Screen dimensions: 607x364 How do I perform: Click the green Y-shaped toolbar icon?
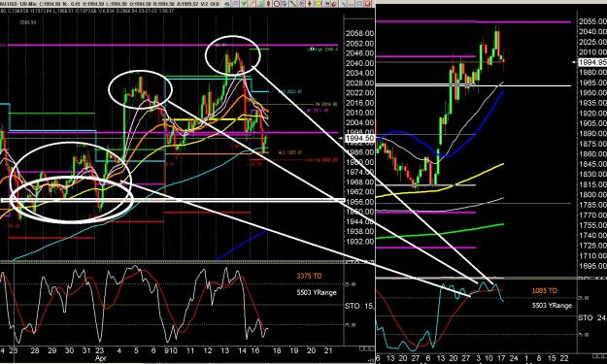pos(244,4)
